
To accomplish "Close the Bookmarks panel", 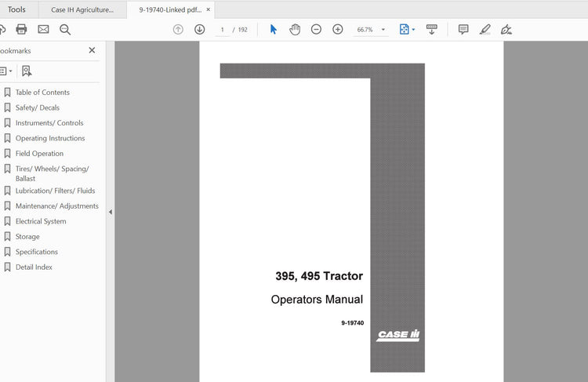I will click(x=92, y=50).
